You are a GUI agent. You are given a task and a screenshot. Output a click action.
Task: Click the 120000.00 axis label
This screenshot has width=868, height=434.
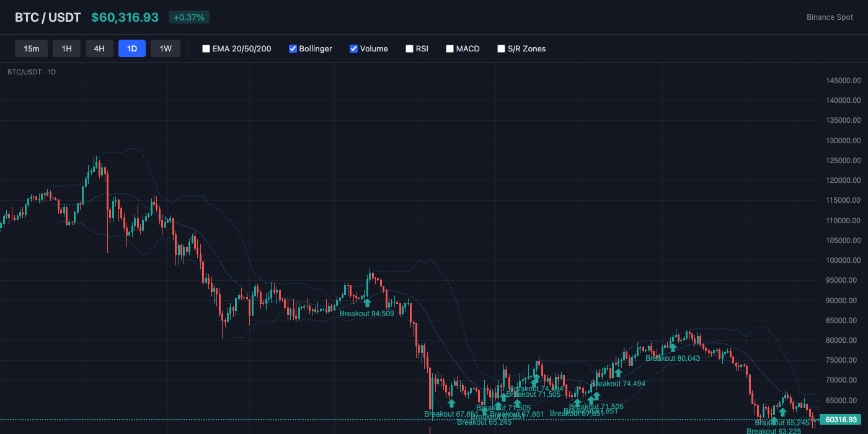click(843, 180)
